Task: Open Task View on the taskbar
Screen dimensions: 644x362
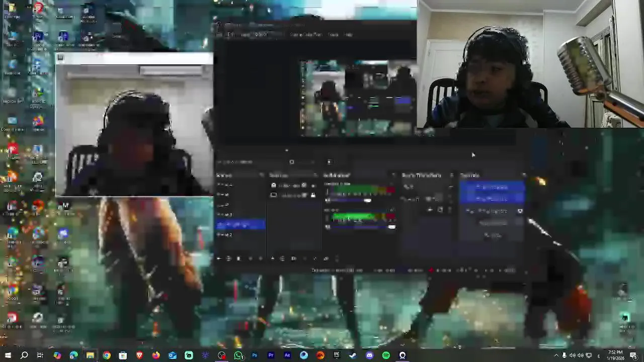Action: (40, 355)
